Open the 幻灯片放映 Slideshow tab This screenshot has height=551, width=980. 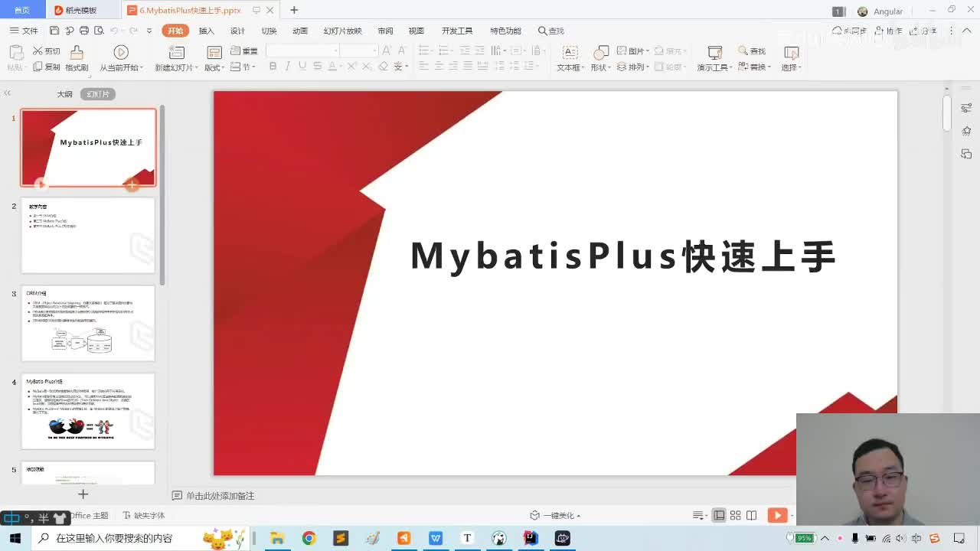click(x=342, y=31)
